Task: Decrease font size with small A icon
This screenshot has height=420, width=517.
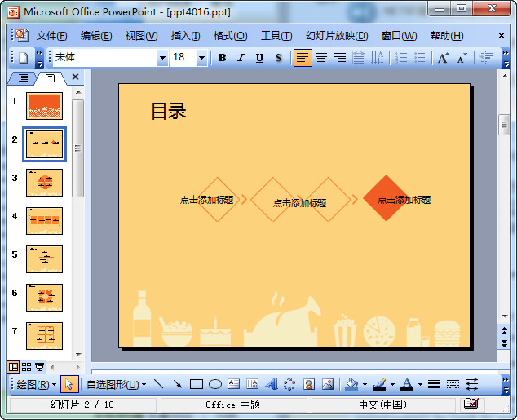Action: (x=462, y=58)
